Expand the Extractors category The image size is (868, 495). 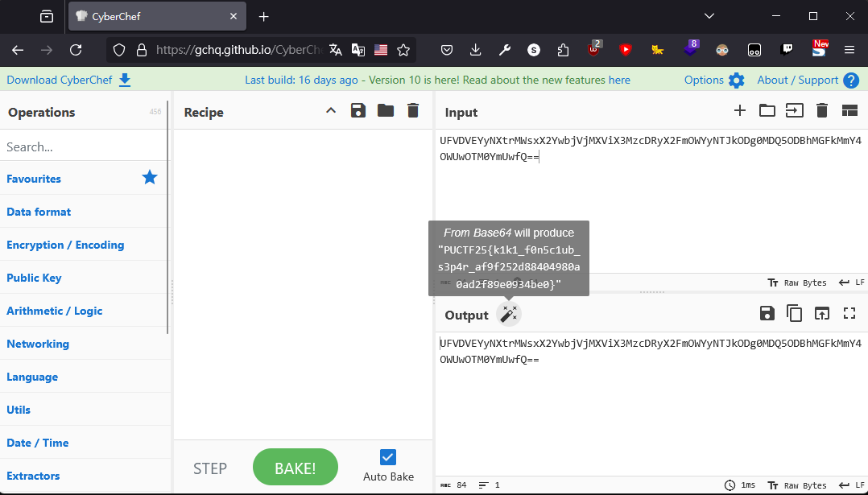(84, 476)
